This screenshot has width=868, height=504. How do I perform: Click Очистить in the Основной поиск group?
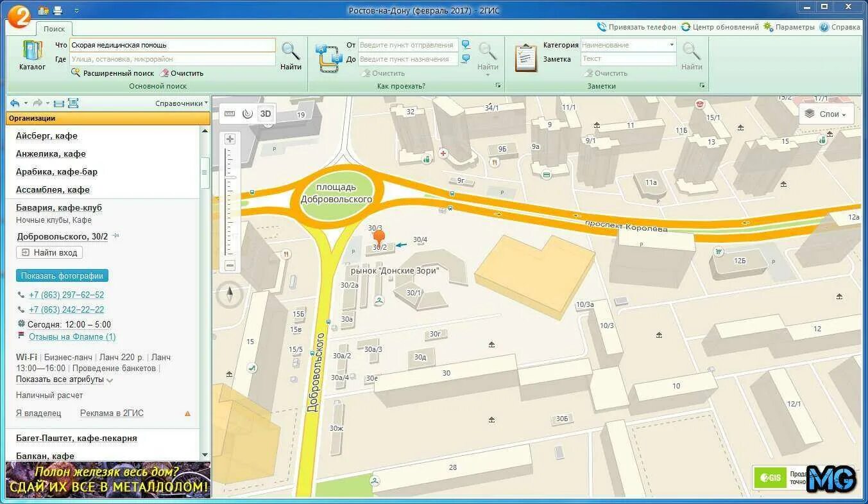(182, 73)
